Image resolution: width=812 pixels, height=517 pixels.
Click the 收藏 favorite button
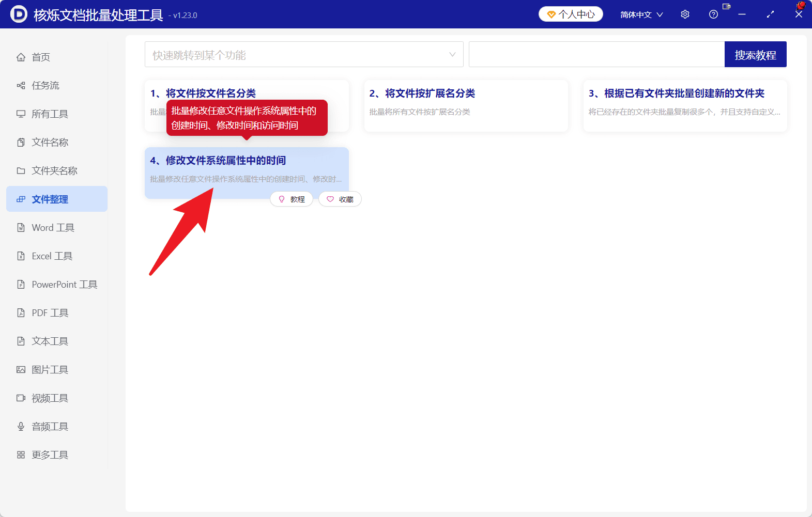[340, 199]
